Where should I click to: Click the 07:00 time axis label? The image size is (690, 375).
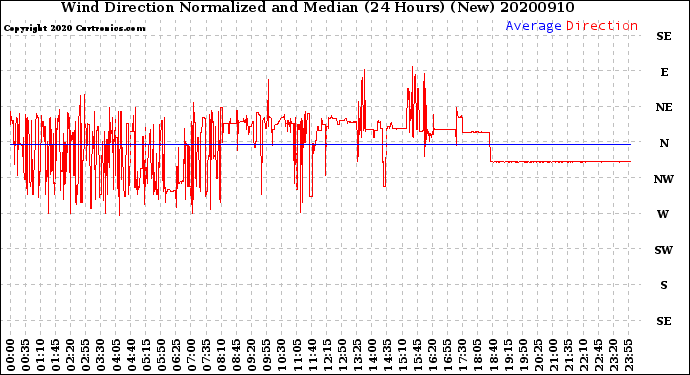[x=191, y=355]
